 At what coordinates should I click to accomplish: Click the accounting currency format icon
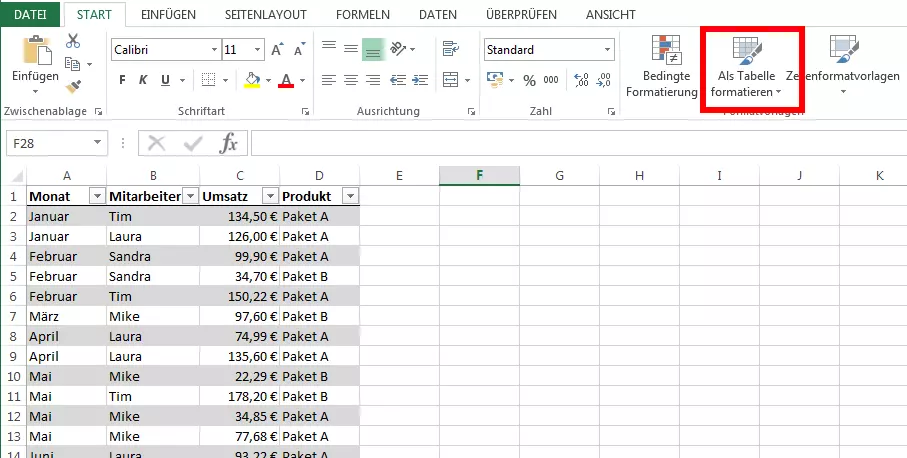click(495, 80)
